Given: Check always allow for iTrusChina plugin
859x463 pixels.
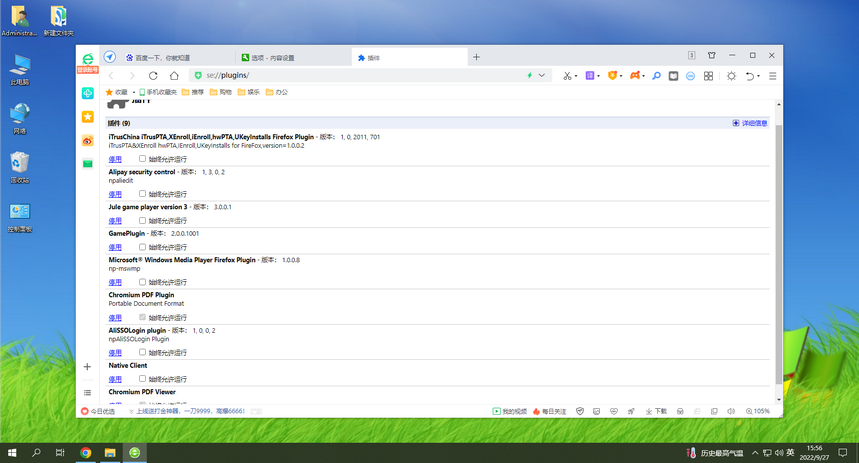Looking at the screenshot, I should point(142,158).
